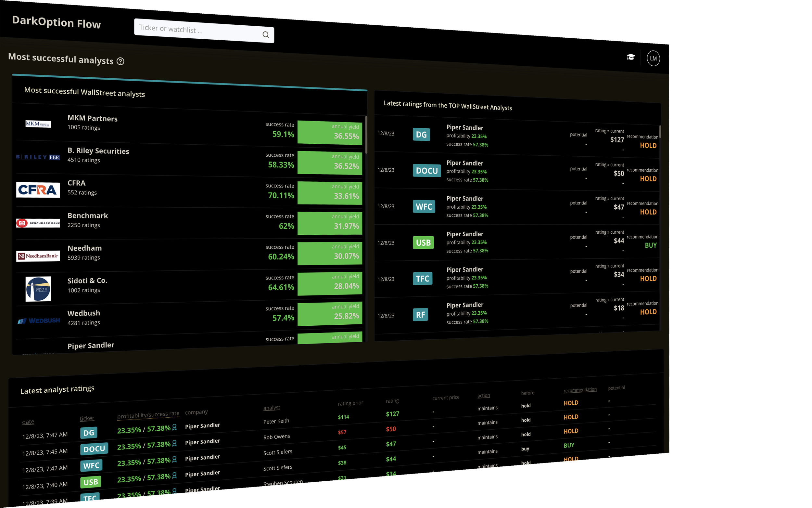Sort by the recommendation column header
Screen dimensions: 812x508
(580, 389)
